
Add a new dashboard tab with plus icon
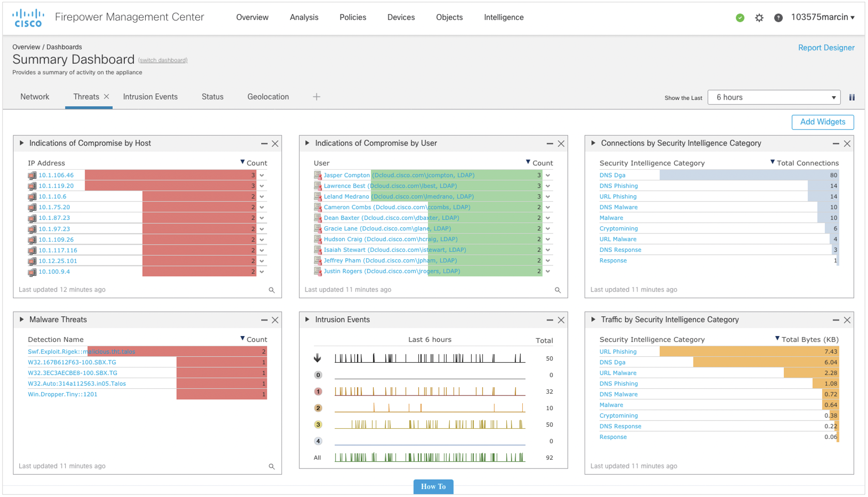[316, 97]
